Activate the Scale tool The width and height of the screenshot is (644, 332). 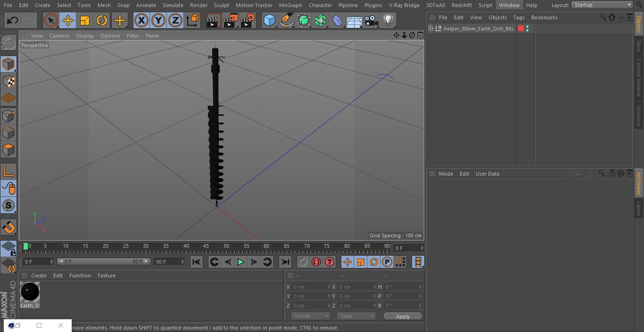[85, 21]
